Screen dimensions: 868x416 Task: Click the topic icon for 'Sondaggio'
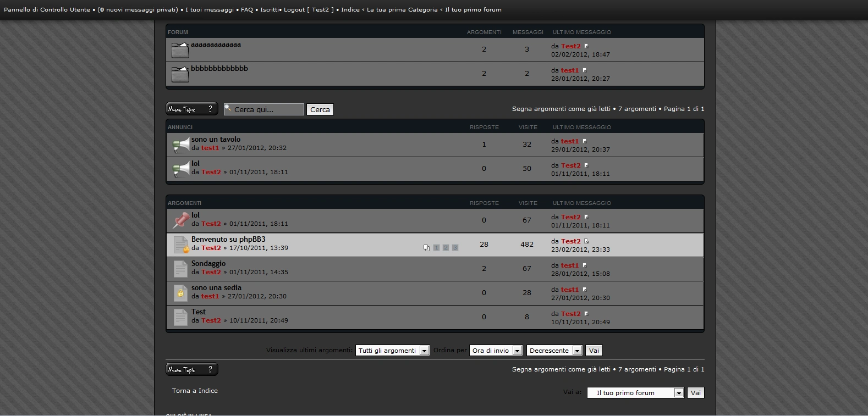[180, 269]
